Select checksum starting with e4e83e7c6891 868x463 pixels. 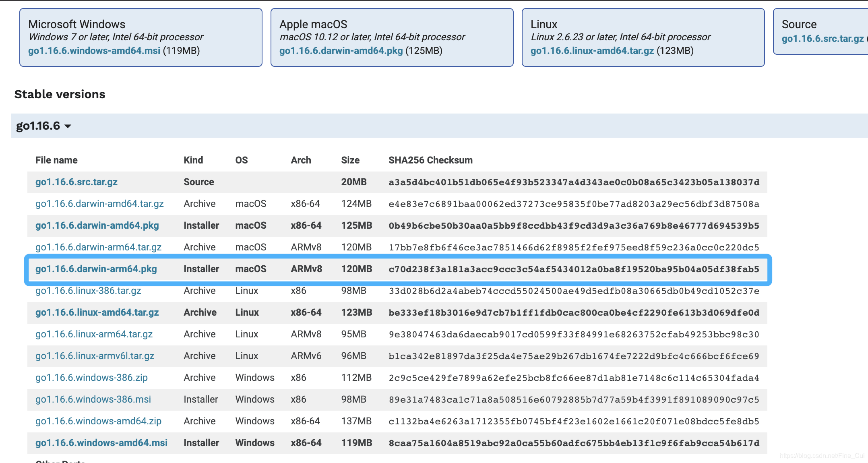[x=574, y=204]
